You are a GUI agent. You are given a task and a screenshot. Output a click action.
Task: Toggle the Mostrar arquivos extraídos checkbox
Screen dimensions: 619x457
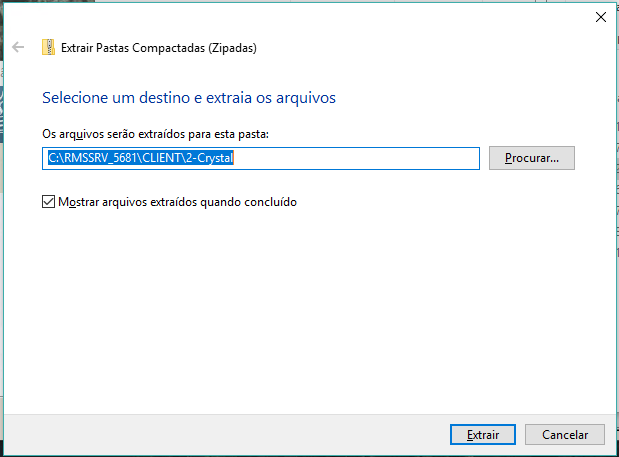(x=48, y=202)
